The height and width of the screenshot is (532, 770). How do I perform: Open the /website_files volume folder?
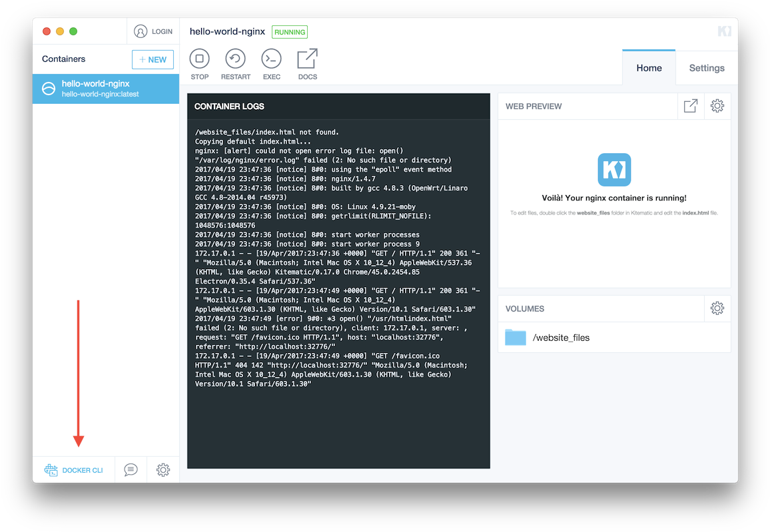515,338
